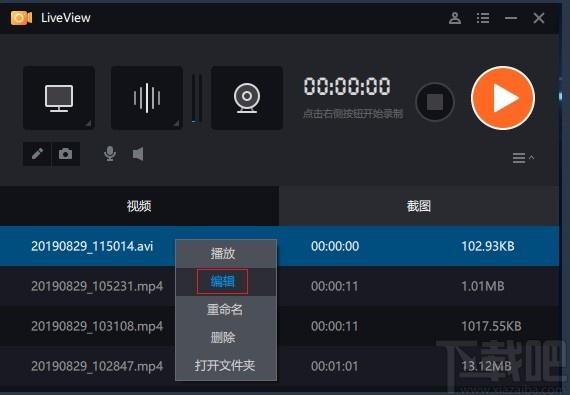The height and width of the screenshot is (395, 570).
Task: Toggle the microphone input
Action: (x=110, y=154)
